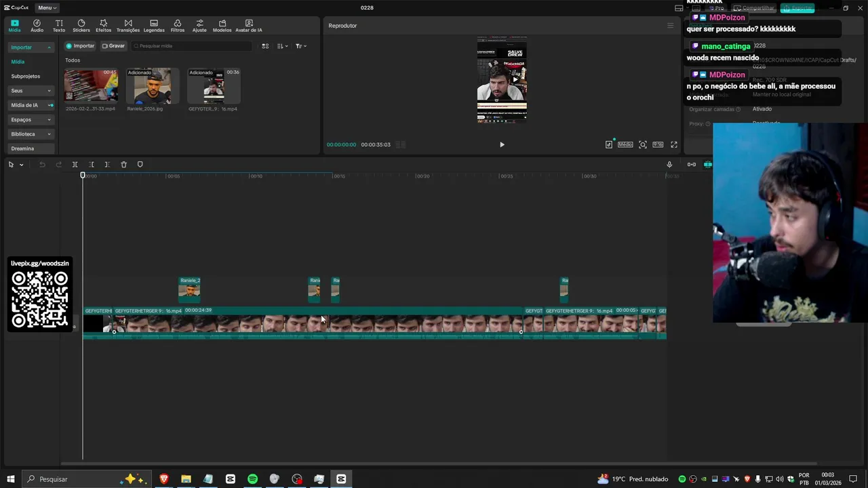Open the Modelos tab
The width and height of the screenshot is (868, 488).
pyautogui.click(x=222, y=26)
